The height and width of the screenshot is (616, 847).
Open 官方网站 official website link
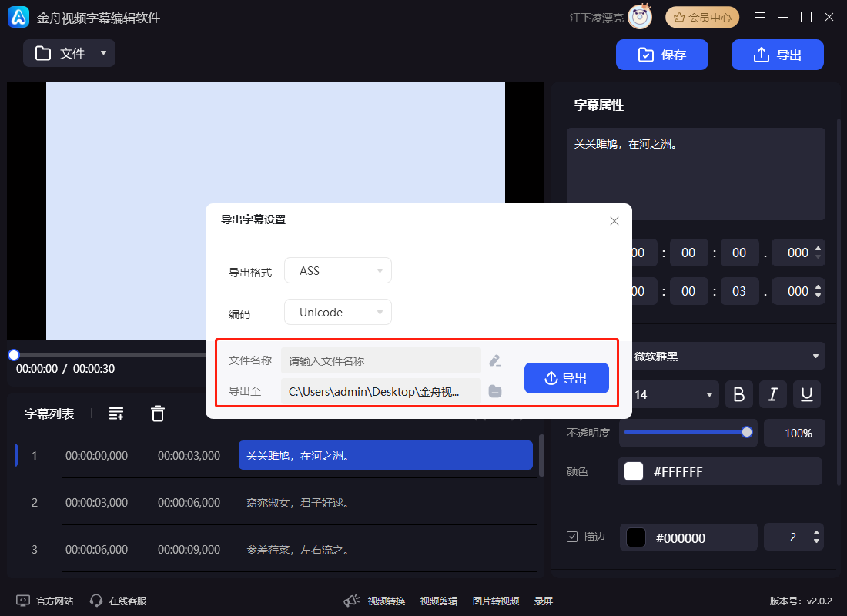(45, 601)
